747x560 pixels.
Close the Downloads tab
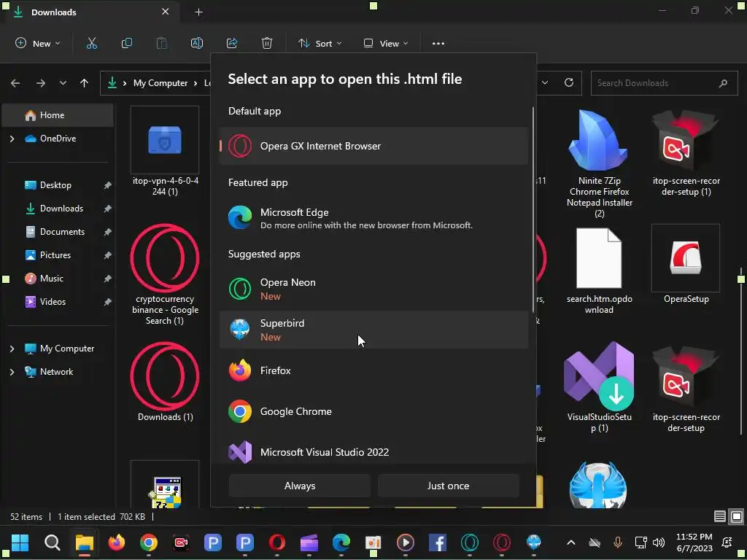(165, 12)
